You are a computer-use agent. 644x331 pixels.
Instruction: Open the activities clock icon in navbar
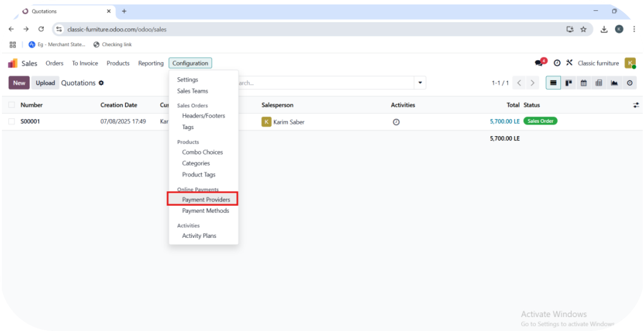click(557, 63)
